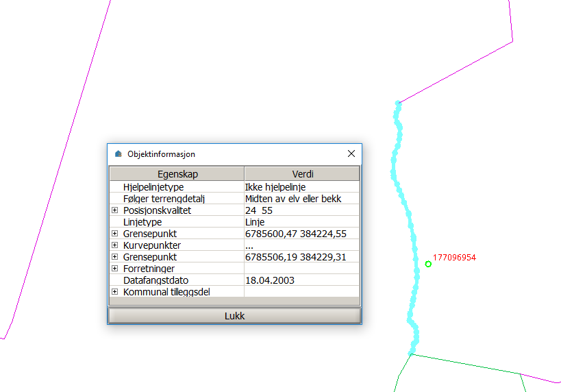
Task: Expand the Grensepunkt row with value 6785506,19
Action: pos(115,257)
